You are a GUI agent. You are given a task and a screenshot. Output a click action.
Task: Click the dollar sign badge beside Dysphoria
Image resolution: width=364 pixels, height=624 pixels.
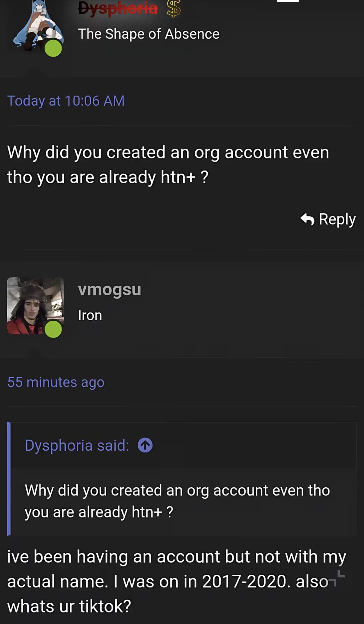[x=174, y=8]
